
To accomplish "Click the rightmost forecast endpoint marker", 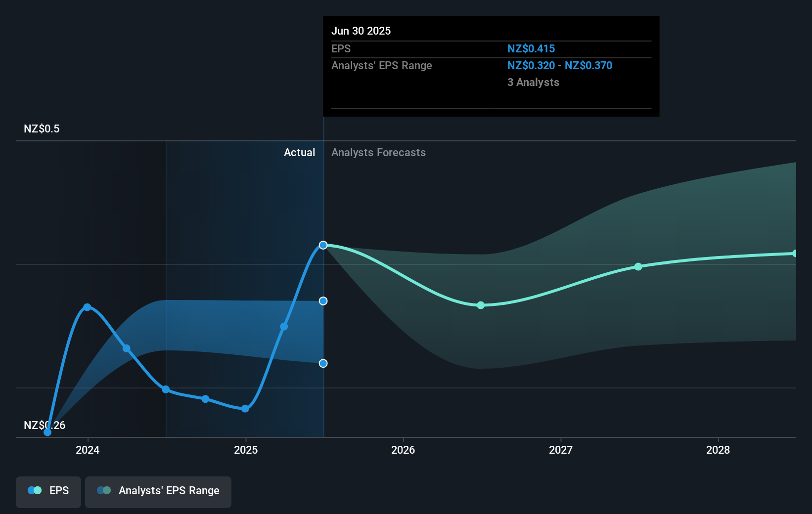I will (x=795, y=254).
